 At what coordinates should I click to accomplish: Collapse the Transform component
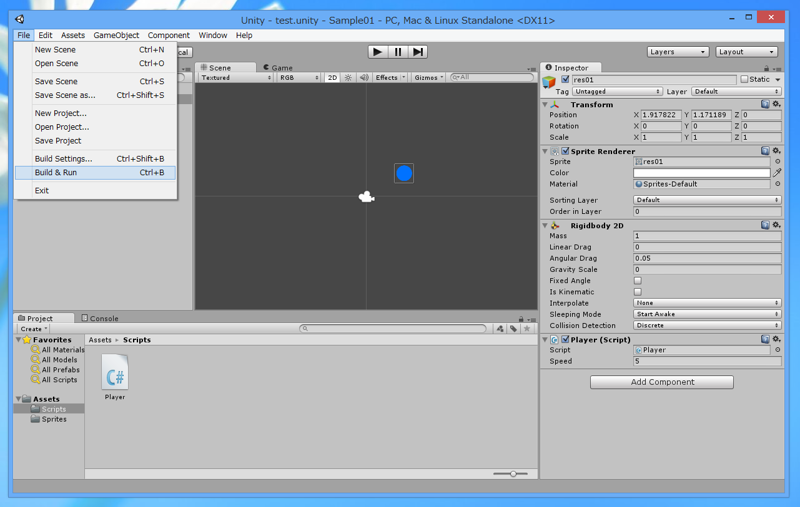pos(545,105)
